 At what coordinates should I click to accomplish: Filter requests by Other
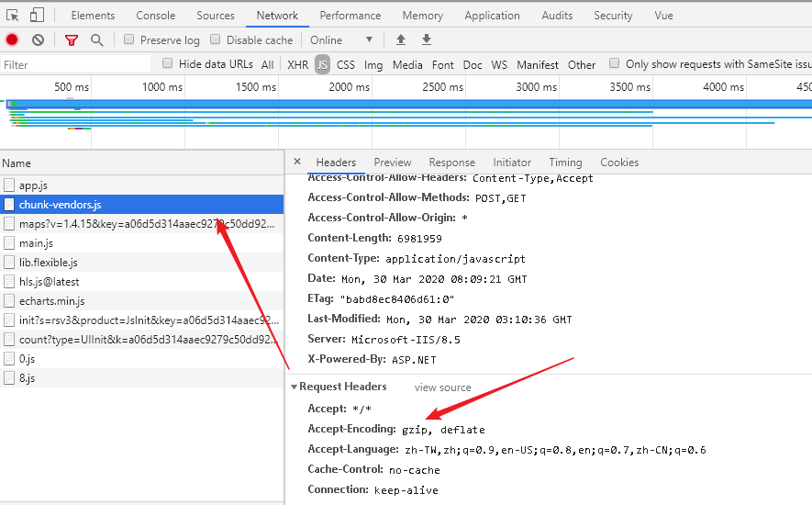(x=582, y=65)
